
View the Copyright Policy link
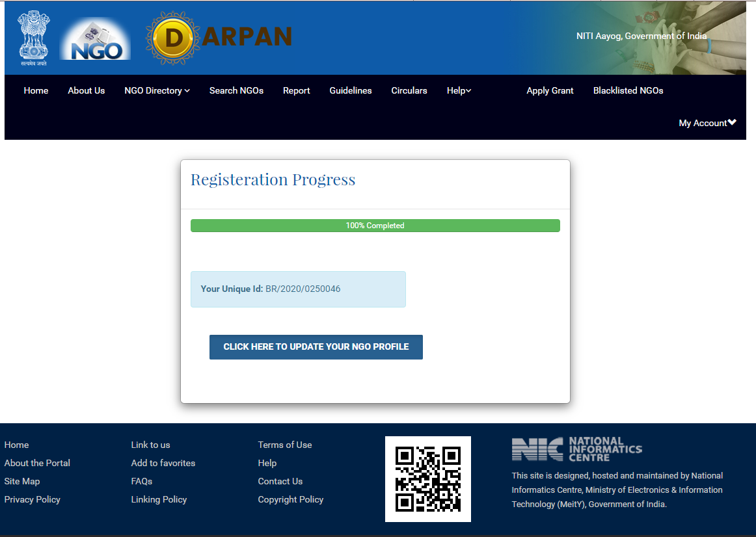tap(291, 499)
